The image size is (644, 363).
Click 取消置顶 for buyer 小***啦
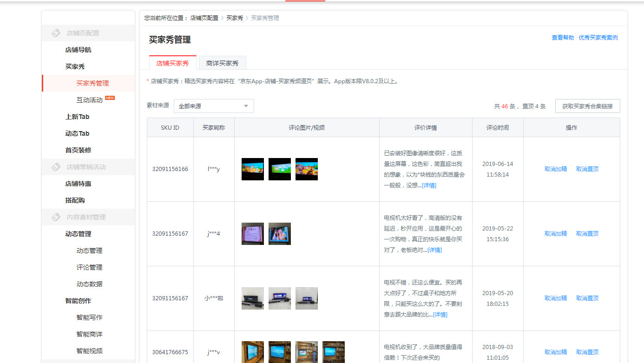[x=587, y=298]
